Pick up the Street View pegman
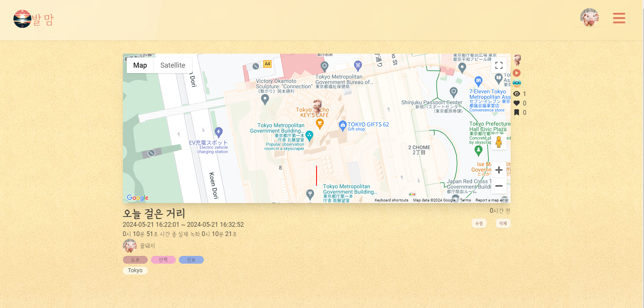644x308 pixels. click(x=499, y=142)
